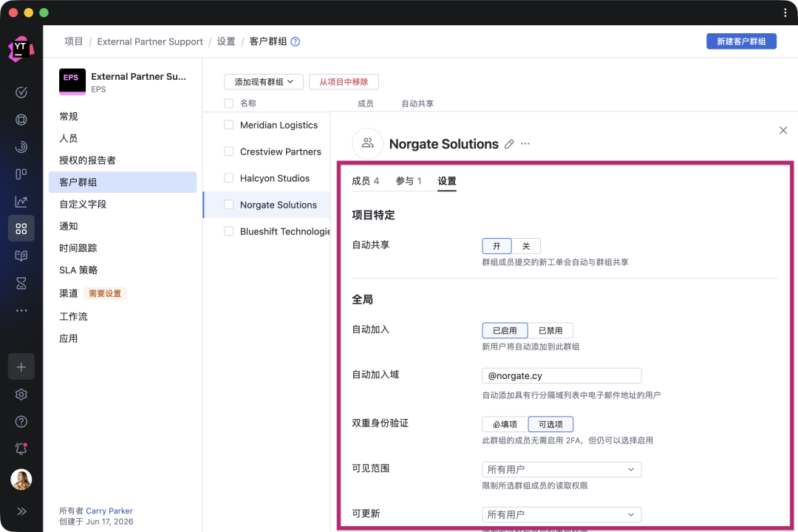Go to External Partner Support breadcrumb
798x532 pixels.
coord(149,41)
